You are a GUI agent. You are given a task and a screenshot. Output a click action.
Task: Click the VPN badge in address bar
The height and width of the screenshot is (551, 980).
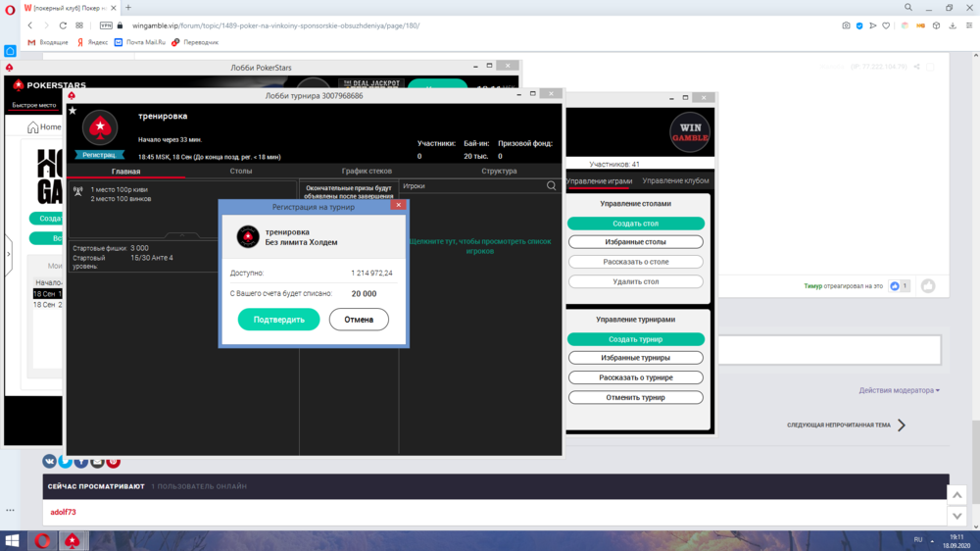pyautogui.click(x=106, y=25)
